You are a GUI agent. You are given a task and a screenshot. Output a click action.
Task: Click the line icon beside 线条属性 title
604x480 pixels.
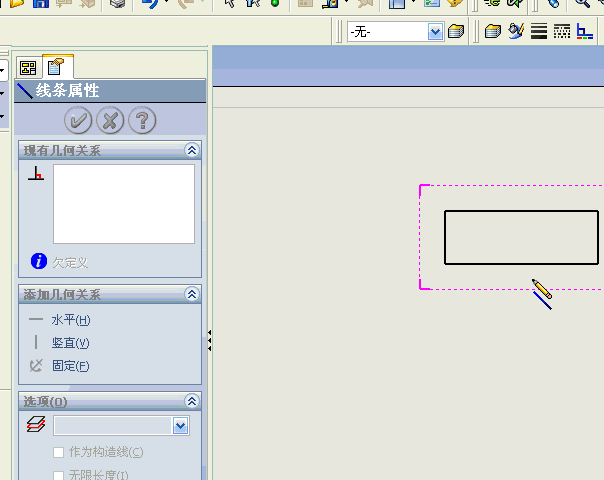pyautogui.click(x=25, y=91)
